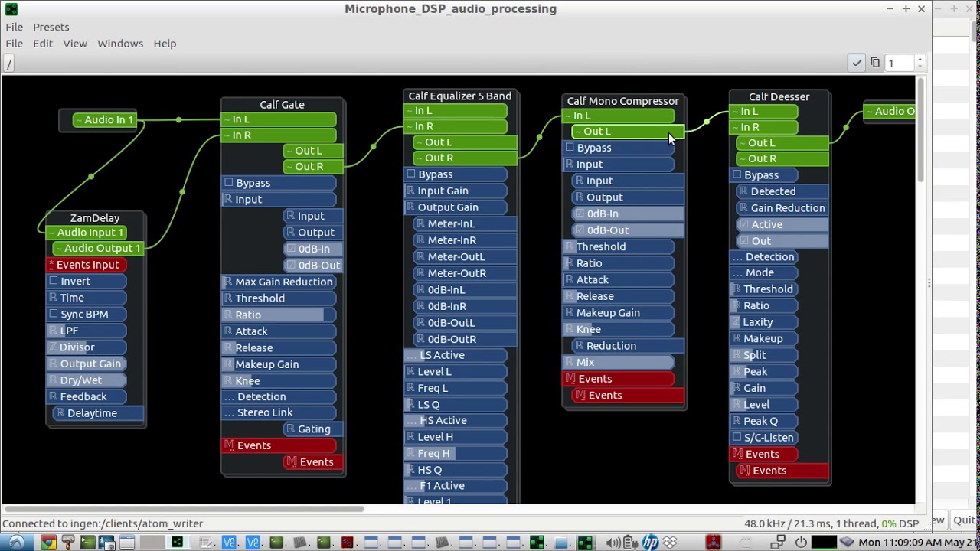Viewport: 980px width, 551px height.
Task: Toggle Bypass port on Calf Deesser
Action: coord(763,175)
